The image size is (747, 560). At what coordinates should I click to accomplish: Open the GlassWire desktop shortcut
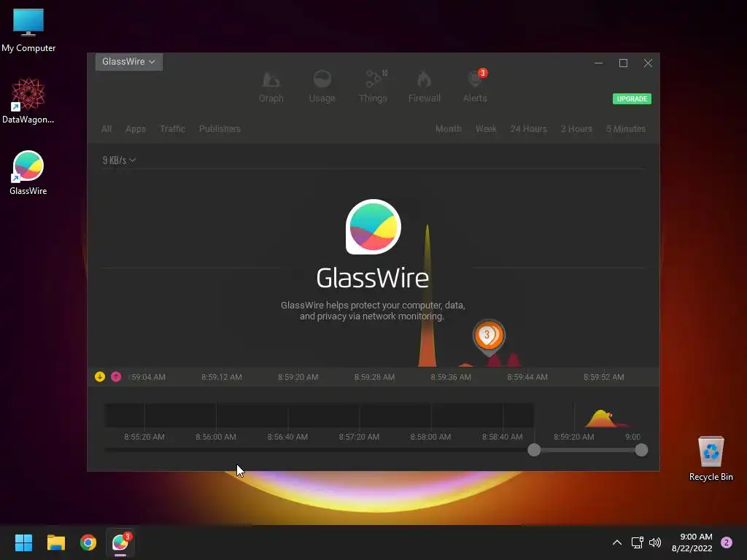point(28,172)
